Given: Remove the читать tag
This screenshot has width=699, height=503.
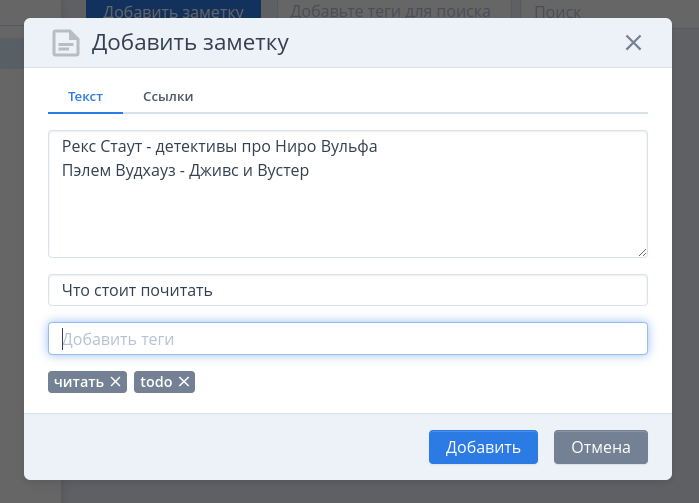Looking at the screenshot, I should click(115, 382).
